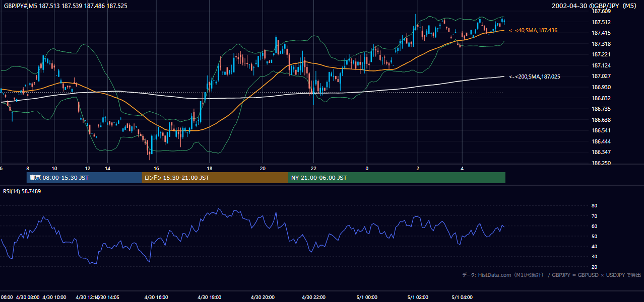Click the 5/1 00:00 date label
The width and height of the screenshot is (644, 302).
[x=367, y=297]
